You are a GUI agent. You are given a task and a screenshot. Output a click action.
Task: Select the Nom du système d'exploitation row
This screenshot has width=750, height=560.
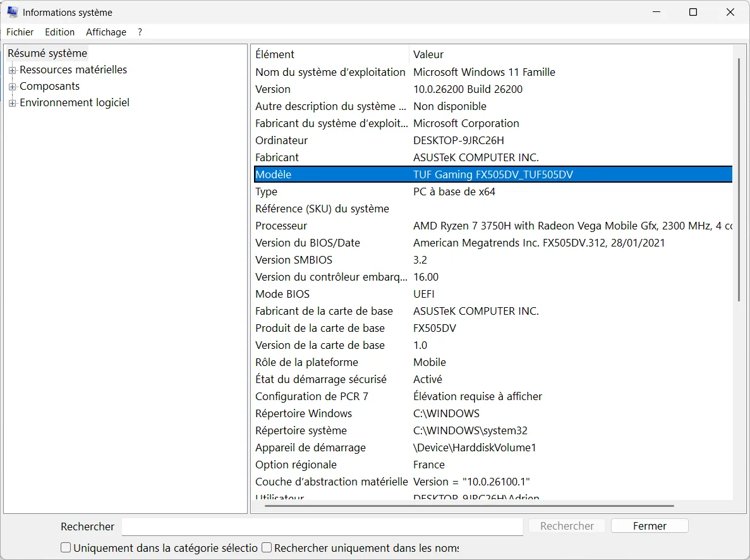pos(493,72)
